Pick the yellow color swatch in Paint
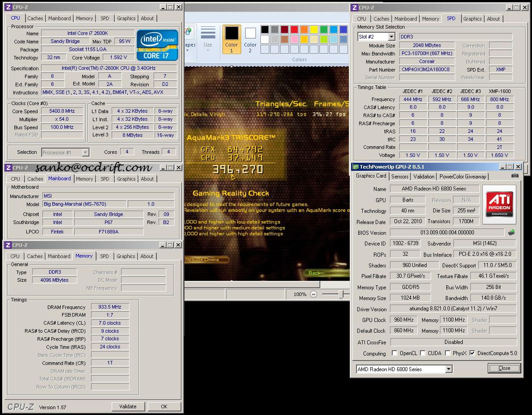Image resolution: width=532 pixels, height=415 pixels. click(x=314, y=30)
